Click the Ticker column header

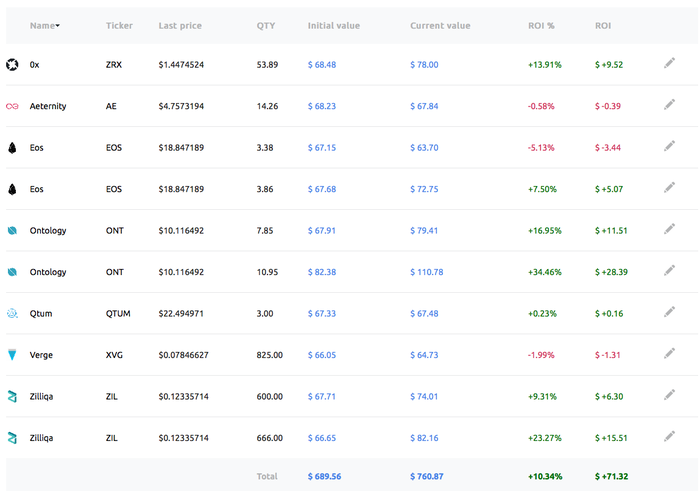119,25
